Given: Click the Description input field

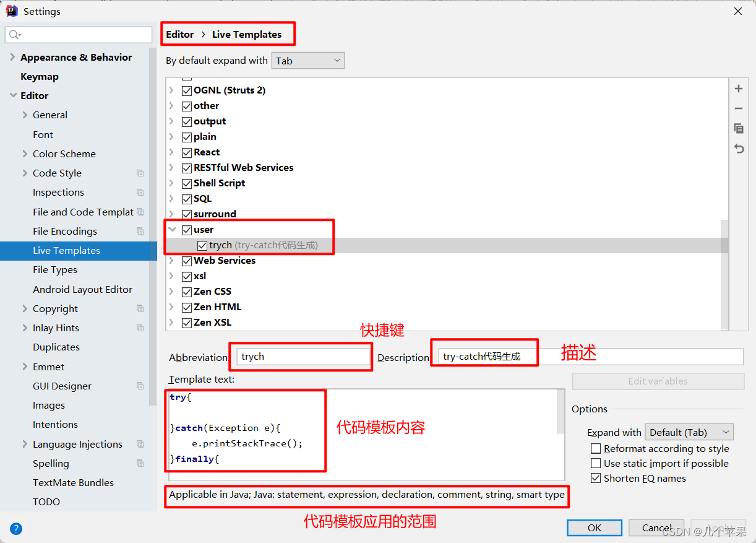Looking at the screenshot, I should tap(591, 357).
